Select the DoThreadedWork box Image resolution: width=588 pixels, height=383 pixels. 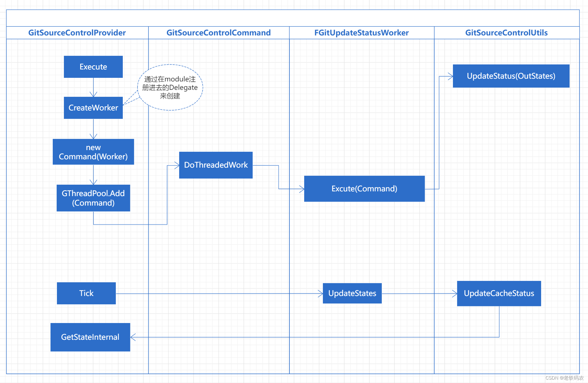(x=216, y=165)
